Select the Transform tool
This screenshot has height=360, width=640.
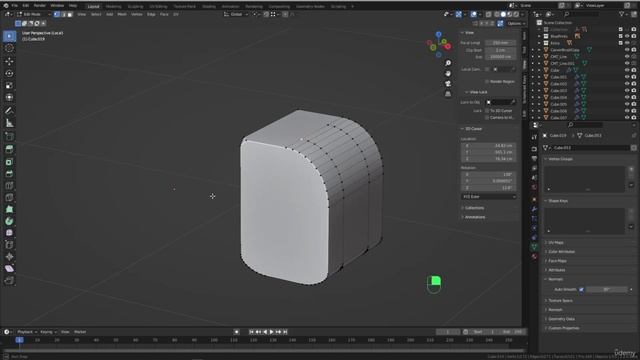pos(9,98)
